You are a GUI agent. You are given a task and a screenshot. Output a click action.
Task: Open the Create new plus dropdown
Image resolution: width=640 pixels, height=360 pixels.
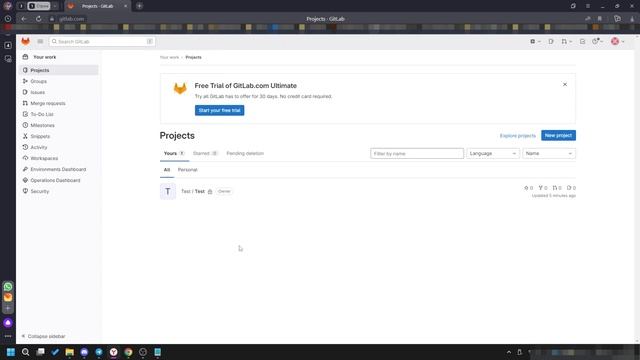(x=535, y=41)
